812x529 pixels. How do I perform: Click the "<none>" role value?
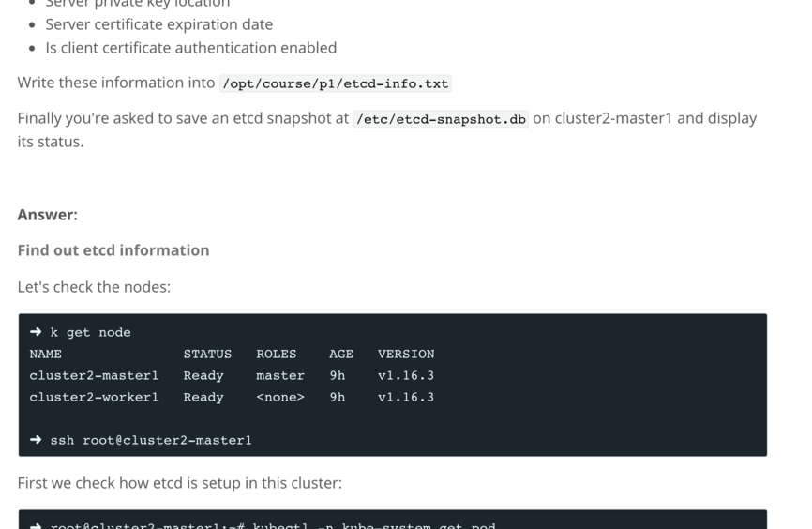(280, 397)
